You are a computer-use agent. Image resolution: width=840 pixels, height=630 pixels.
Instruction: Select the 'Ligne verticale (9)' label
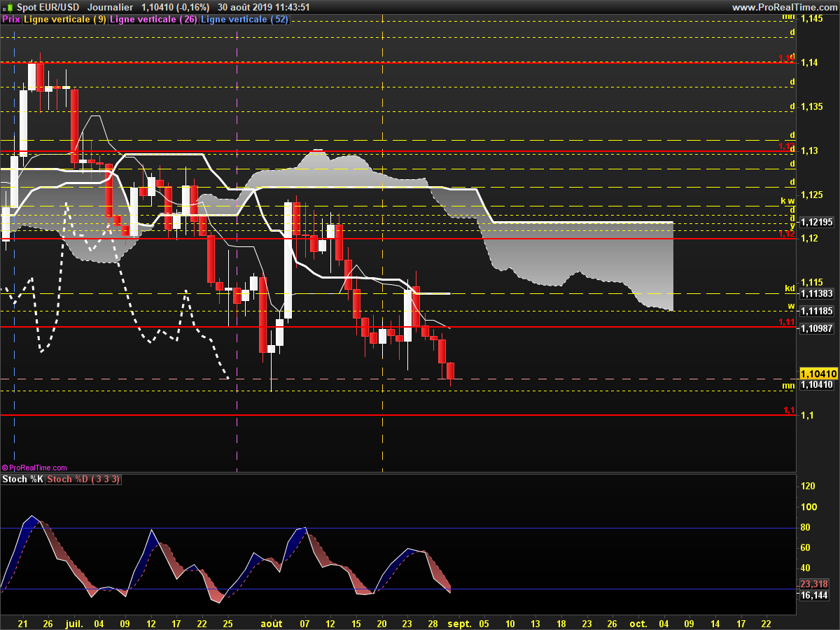pos(65,20)
